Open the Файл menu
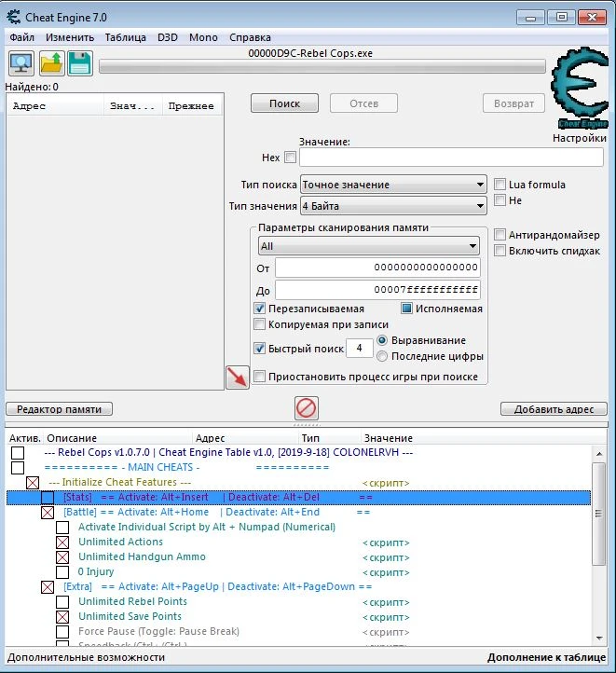 [21, 37]
